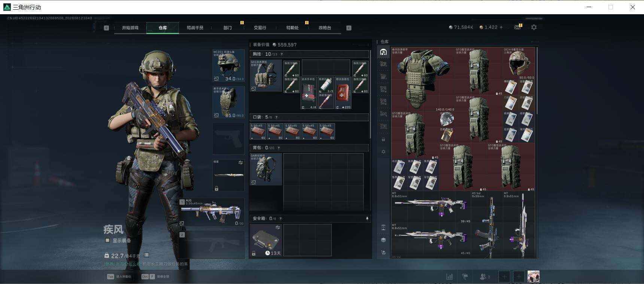Screen dimensions: 644x284
Task: Click the empty pistol slot
Action: (x=228, y=138)
